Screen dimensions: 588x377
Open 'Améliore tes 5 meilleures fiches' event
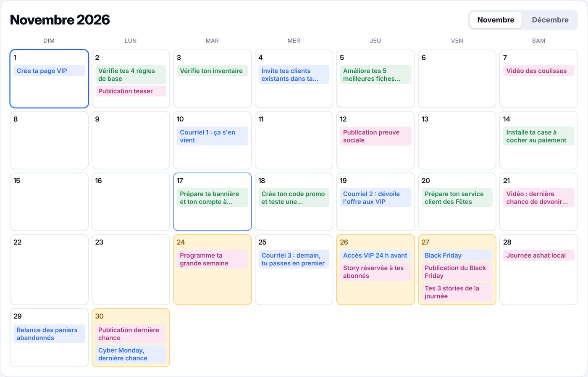click(375, 75)
